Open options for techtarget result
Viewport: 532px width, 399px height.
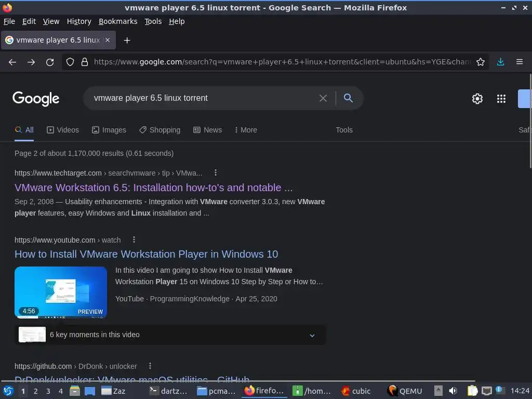(x=216, y=172)
